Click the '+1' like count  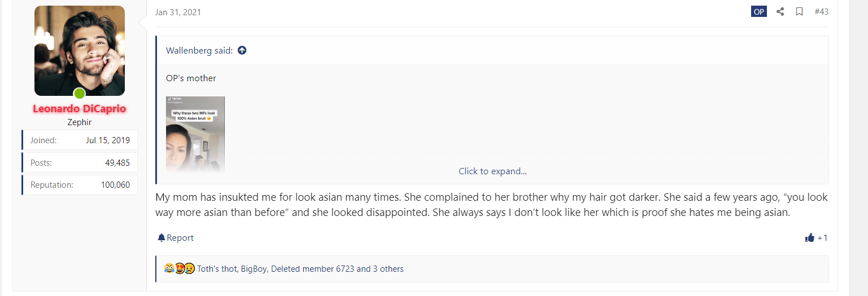[822, 238]
